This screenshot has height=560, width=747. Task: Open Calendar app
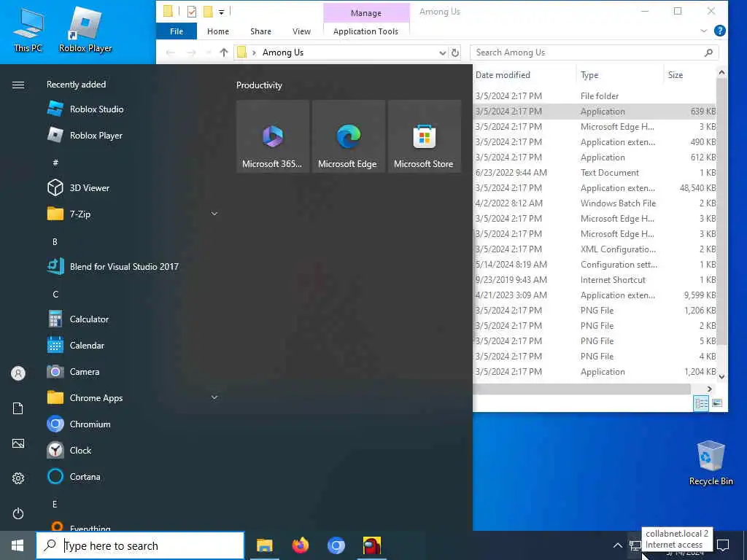(x=86, y=345)
